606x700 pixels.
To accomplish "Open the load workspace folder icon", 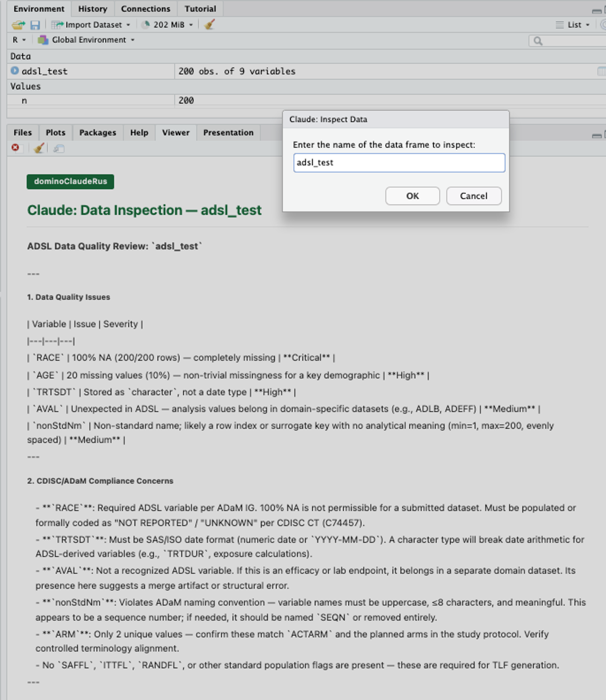I will [18, 25].
